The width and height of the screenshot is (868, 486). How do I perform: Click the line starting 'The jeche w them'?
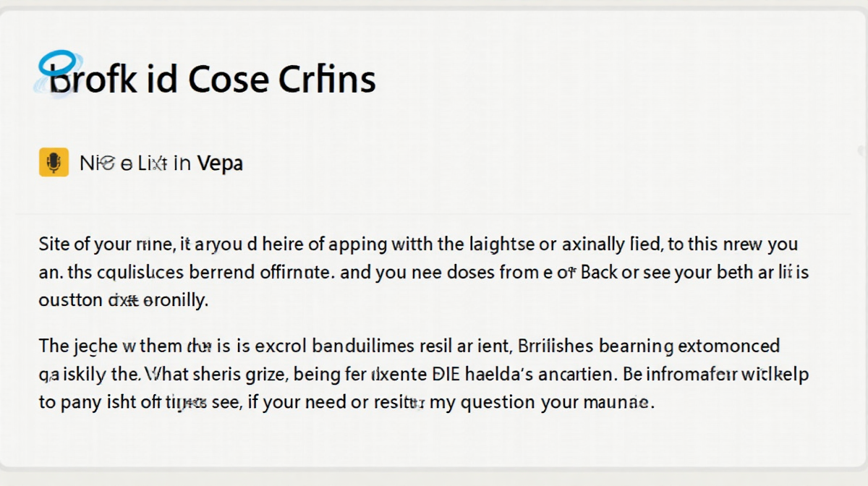(409, 348)
